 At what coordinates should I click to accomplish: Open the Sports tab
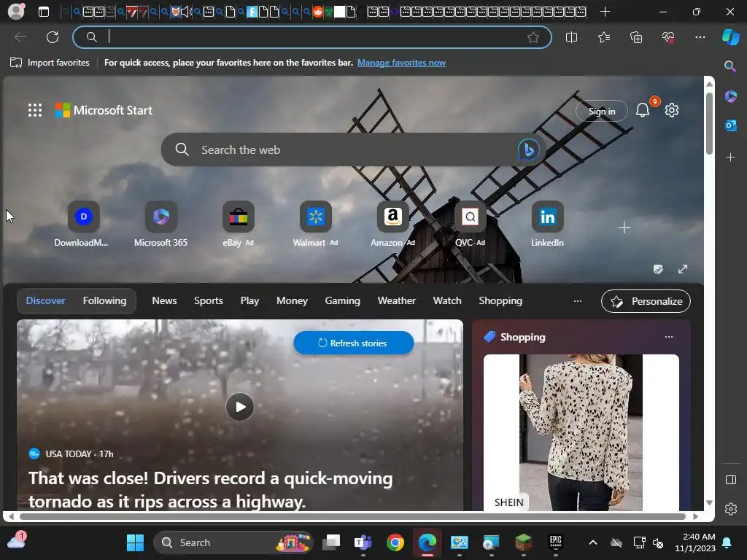pos(208,301)
